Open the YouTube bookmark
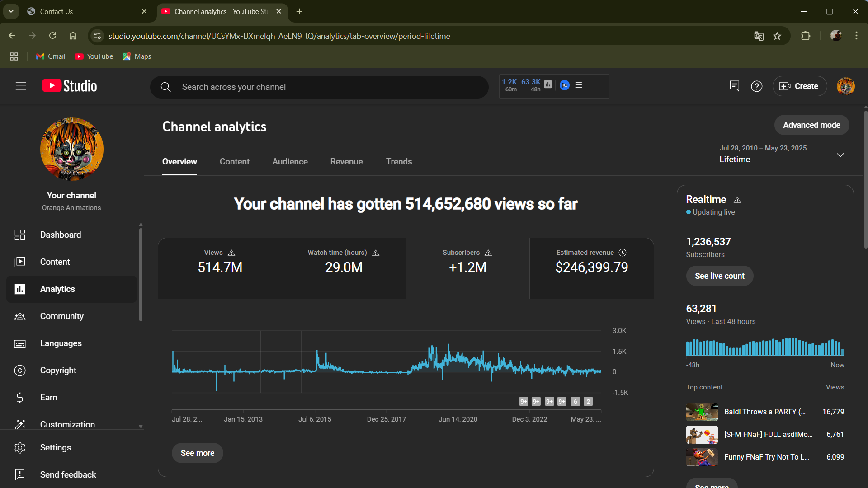This screenshot has width=868, height=488. (x=94, y=56)
